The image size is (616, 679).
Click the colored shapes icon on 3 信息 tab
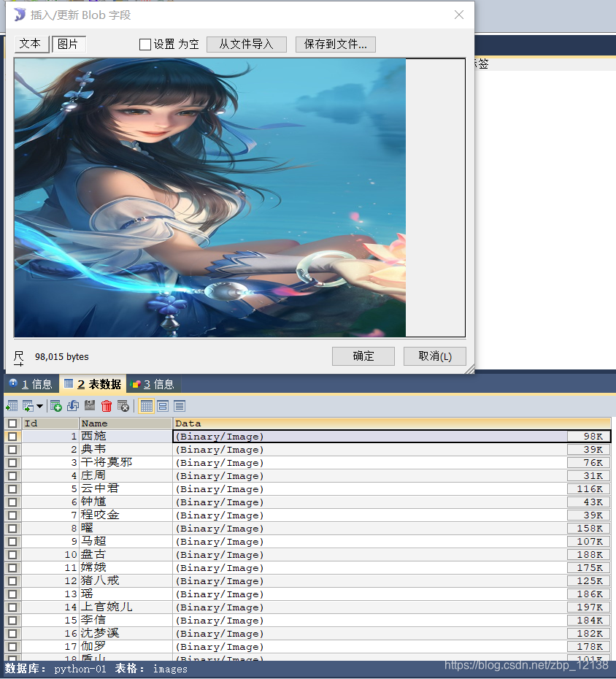tap(136, 384)
